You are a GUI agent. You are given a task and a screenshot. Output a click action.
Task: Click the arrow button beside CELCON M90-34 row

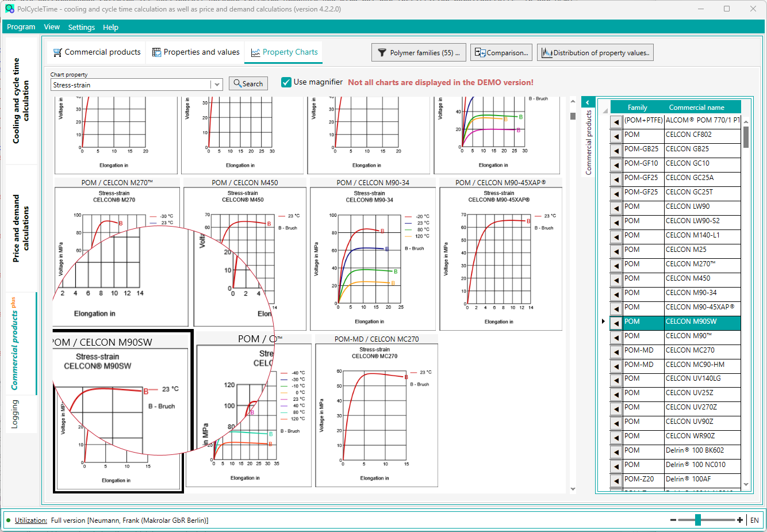[x=616, y=294]
